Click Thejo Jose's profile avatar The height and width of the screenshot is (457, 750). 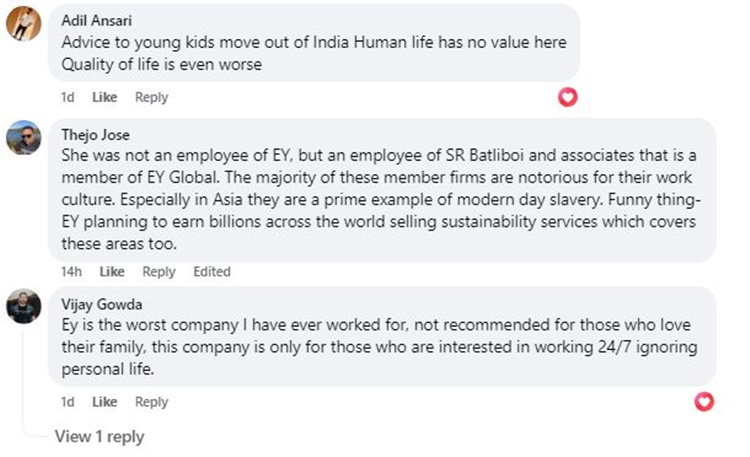pyautogui.click(x=24, y=138)
